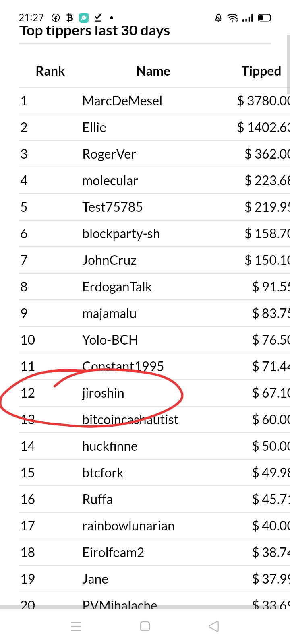Click the Name column header
290x644 pixels.
click(153, 71)
